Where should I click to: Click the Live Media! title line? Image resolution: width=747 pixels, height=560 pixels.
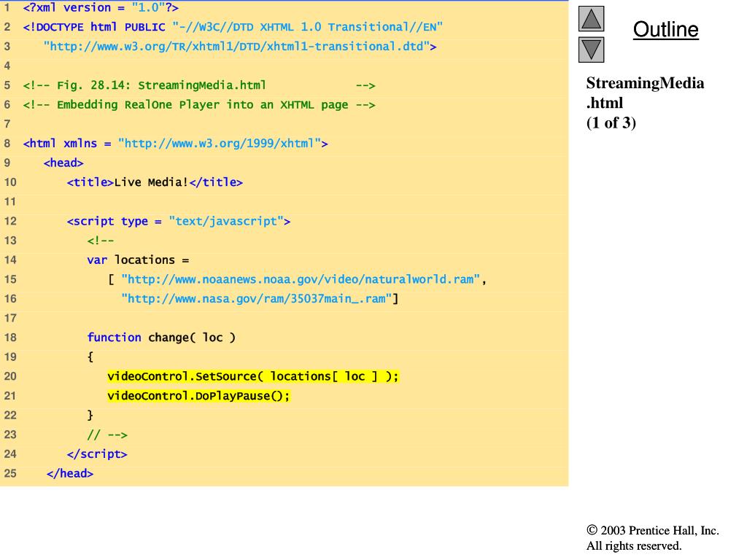pos(155,182)
